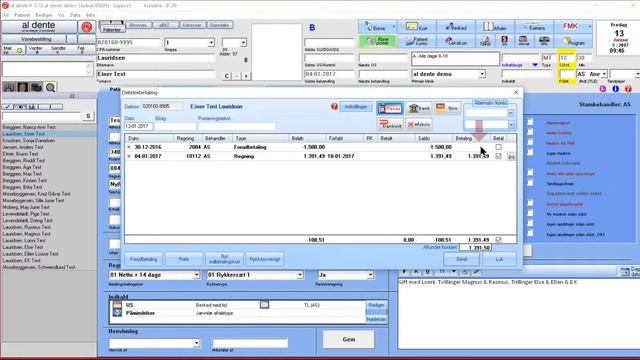Click the red help icon beside Indstillinger

(334, 107)
